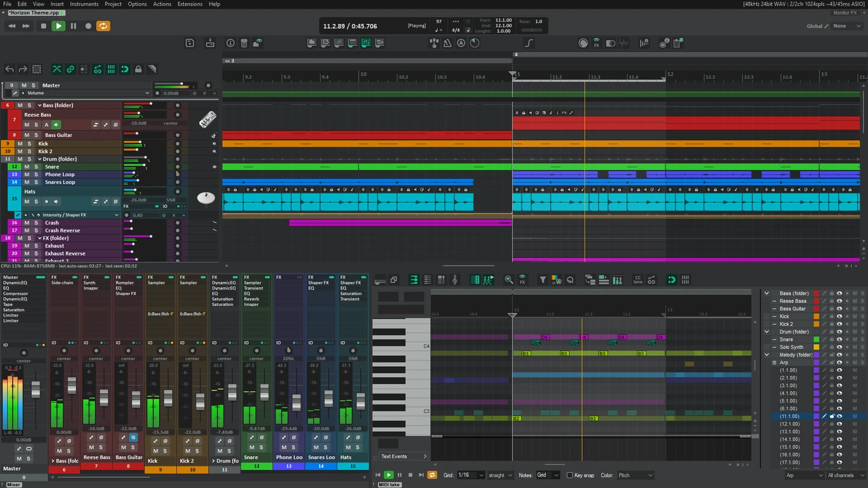
Task: Click the undo arrow in the toolbar
Action: pos(10,69)
